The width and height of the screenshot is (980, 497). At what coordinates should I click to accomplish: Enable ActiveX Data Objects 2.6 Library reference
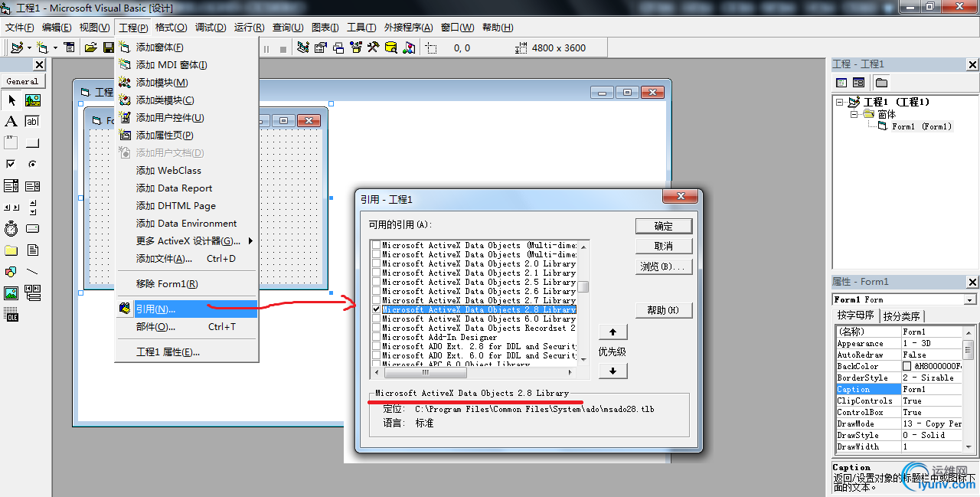(376, 292)
